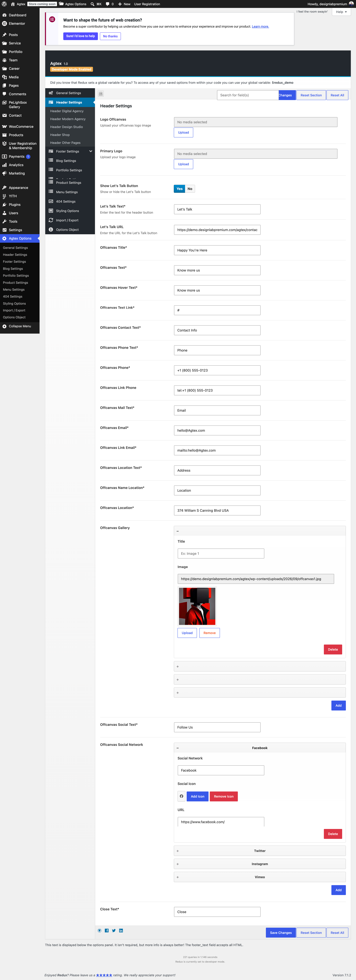This screenshot has width=356, height=980.
Task: Click the offcanvas gallery image thumbnail
Action: click(x=197, y=606)
